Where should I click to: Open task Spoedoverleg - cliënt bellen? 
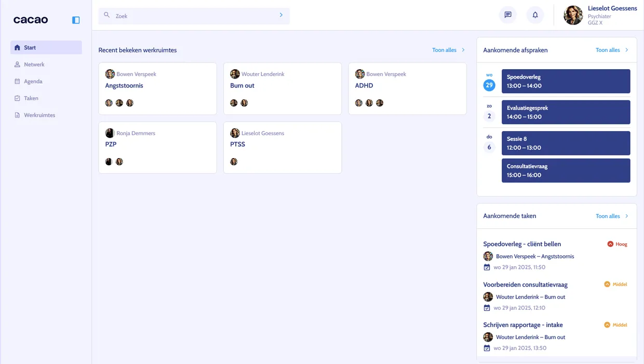tap(522, 244)
